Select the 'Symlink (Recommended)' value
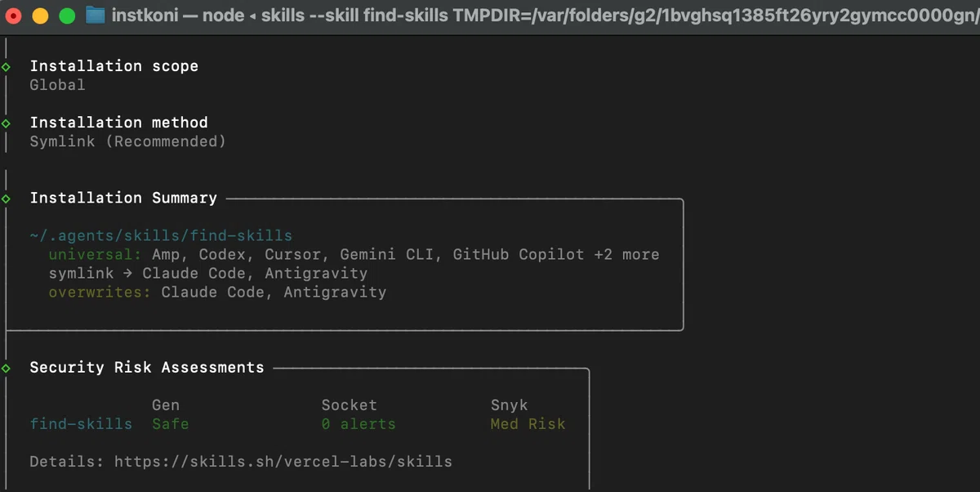Viewport: 980px width, 492px height. 128,141
